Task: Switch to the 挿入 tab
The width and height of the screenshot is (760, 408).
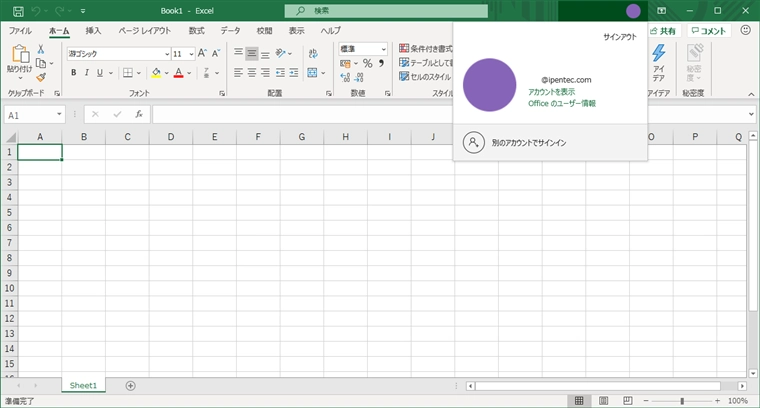Action: point(93,31)
